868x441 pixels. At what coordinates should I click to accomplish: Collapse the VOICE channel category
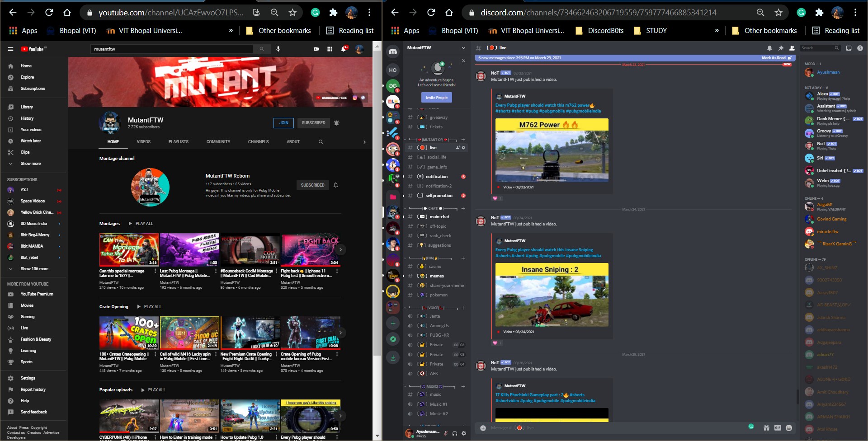pyautogui.click(x=433, y=308)
